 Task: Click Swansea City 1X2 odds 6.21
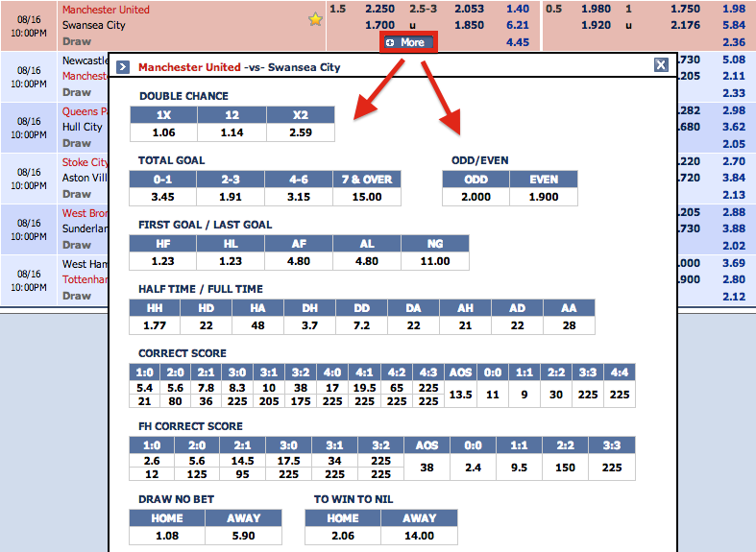[518, 25]
